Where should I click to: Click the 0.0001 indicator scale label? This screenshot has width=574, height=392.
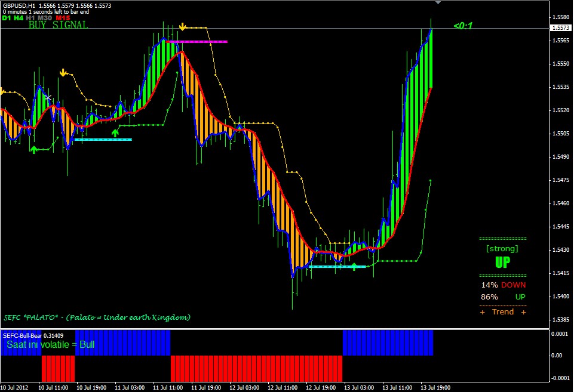pyautogui.click(x=560, y=334)
